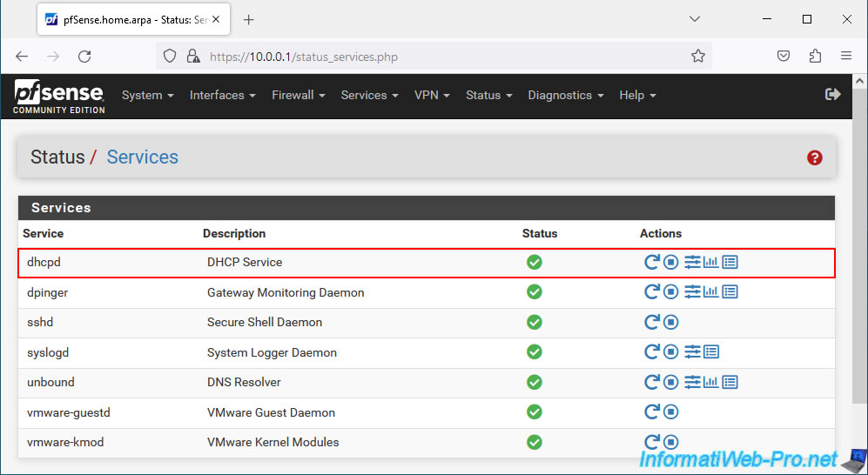The height and width of the screenshot is (475, 868).
Task: Click the pfSense logo
Action: tap(59, 97)
